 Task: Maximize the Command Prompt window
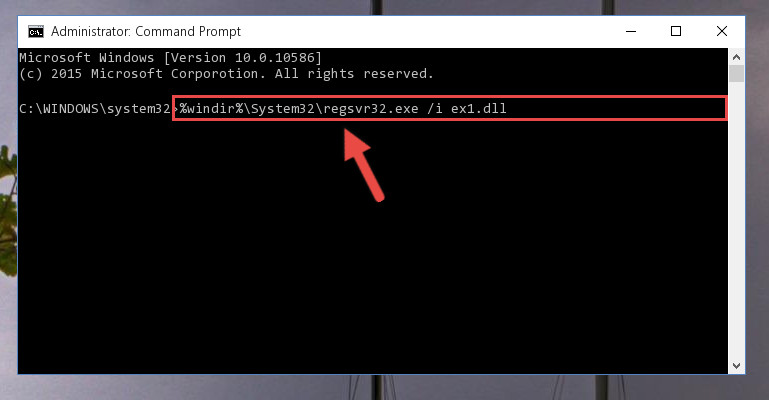(x=676, y=31)
